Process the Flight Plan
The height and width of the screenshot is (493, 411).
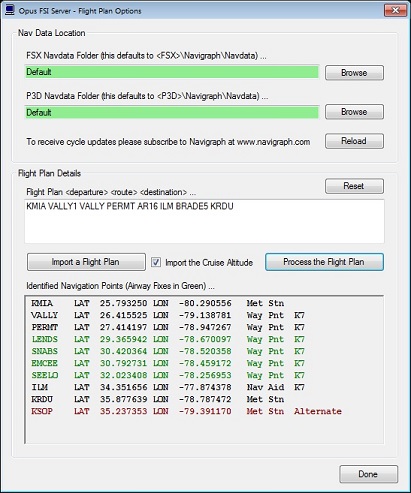point(324,262)
